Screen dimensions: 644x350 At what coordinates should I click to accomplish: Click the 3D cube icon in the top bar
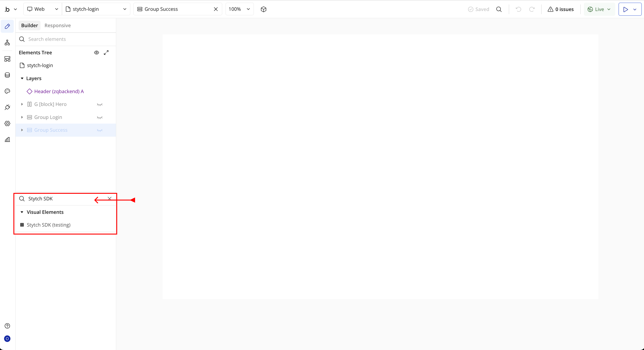coord(263,9)
